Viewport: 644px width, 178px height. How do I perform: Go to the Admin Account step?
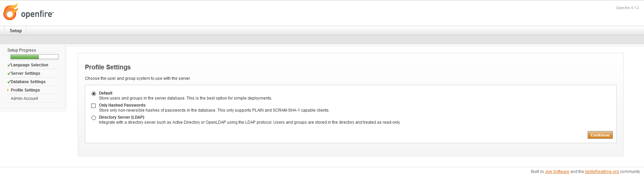24,99
